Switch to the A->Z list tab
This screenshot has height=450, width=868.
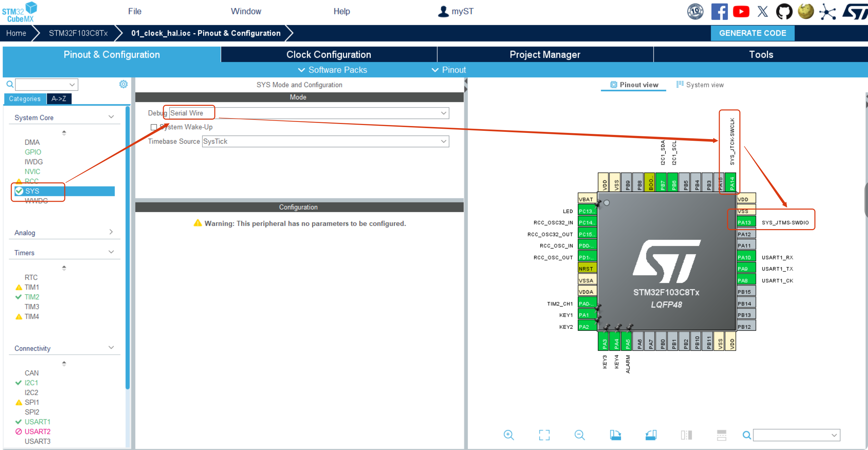59,99
